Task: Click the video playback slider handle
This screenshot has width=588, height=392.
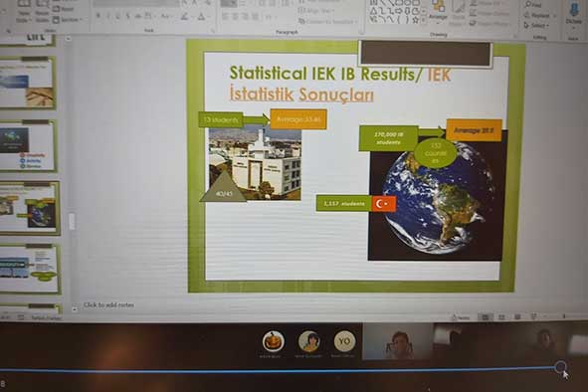Action: tap(560, 367)
